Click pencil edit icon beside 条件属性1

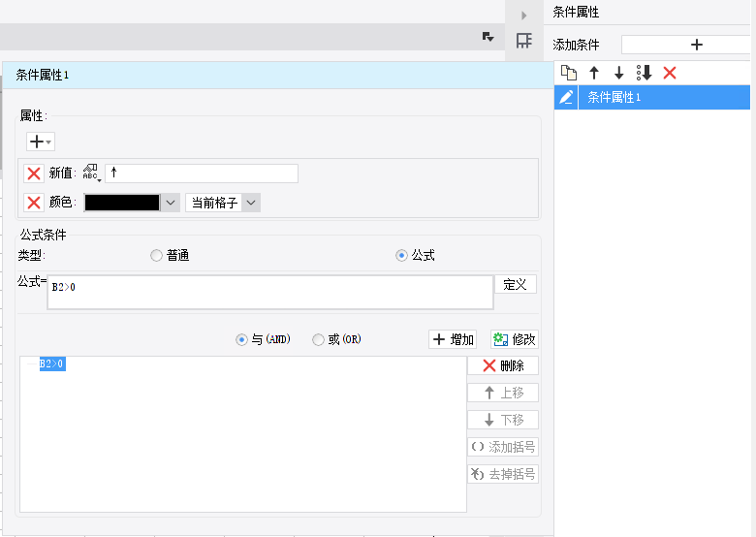pyautogui.click(x=567, y=97)
